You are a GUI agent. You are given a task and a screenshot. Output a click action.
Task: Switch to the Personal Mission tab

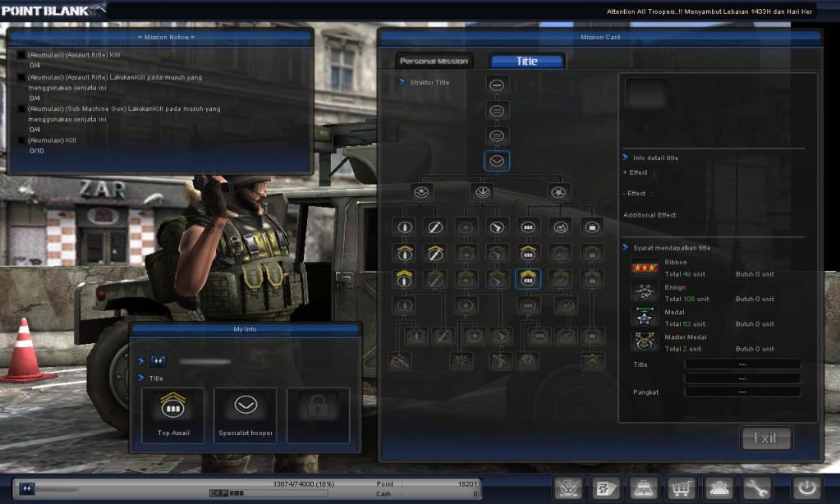click(434, 61)
